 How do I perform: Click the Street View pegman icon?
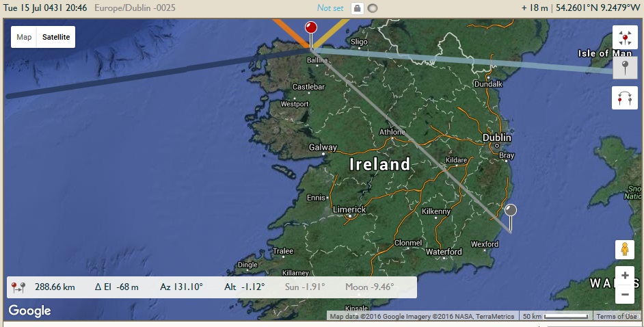click(624, 250)
